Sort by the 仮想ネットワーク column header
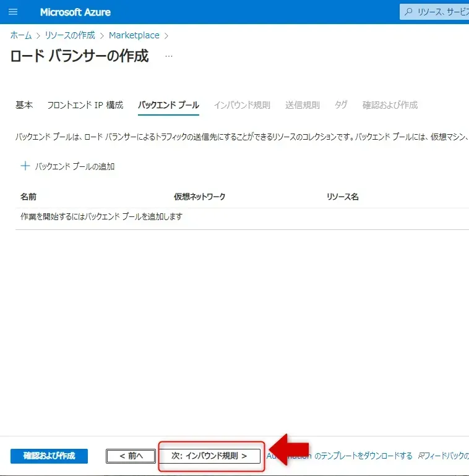Screen dimensions: 469x476 (x=200, y=197)
